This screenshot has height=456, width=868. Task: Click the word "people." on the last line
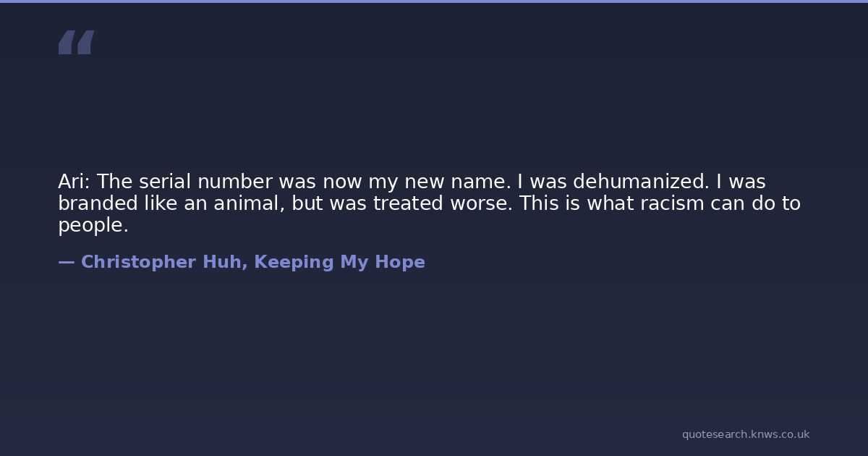tap(93, 225)
